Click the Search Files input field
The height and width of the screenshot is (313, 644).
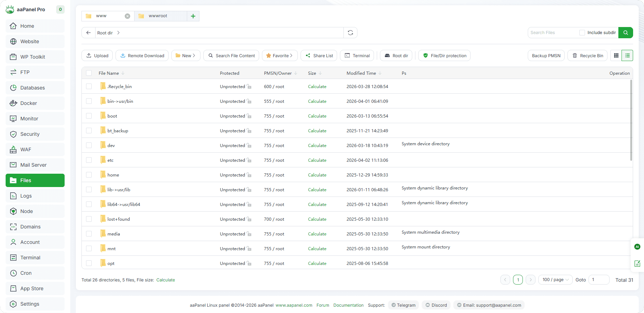pyautogui.click(x=552, y=33)
